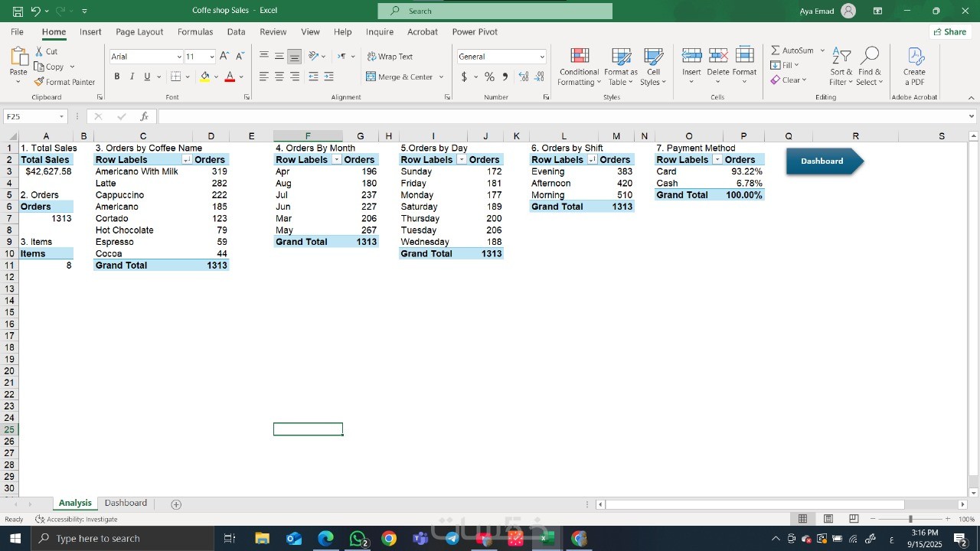Image resolution: width=980 pixels, height=551 pixels.
Task: Open Conditional Formatting options
Action: pos(579,67)
